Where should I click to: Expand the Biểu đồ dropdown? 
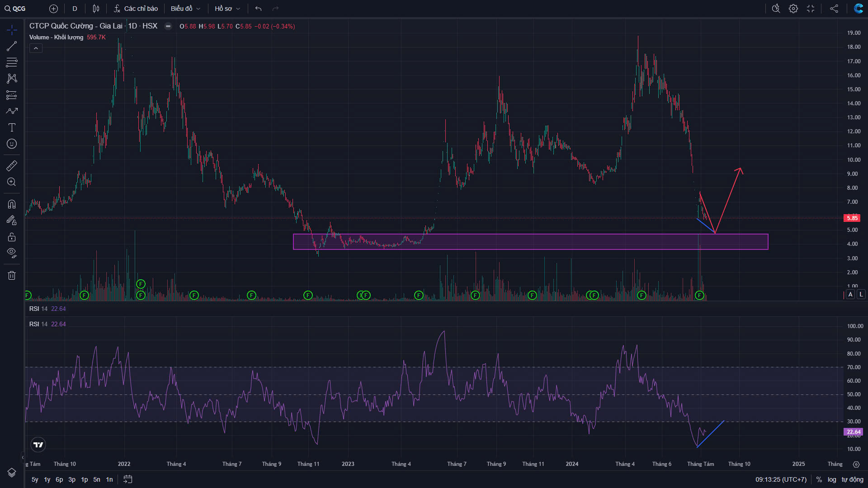(x=185, y=9)
